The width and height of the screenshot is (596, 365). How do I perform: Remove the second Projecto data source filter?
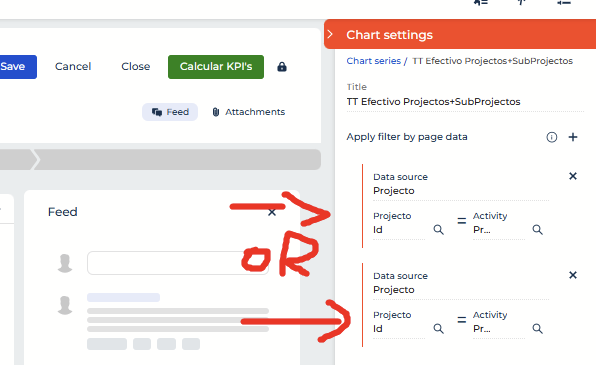[573, 275]
